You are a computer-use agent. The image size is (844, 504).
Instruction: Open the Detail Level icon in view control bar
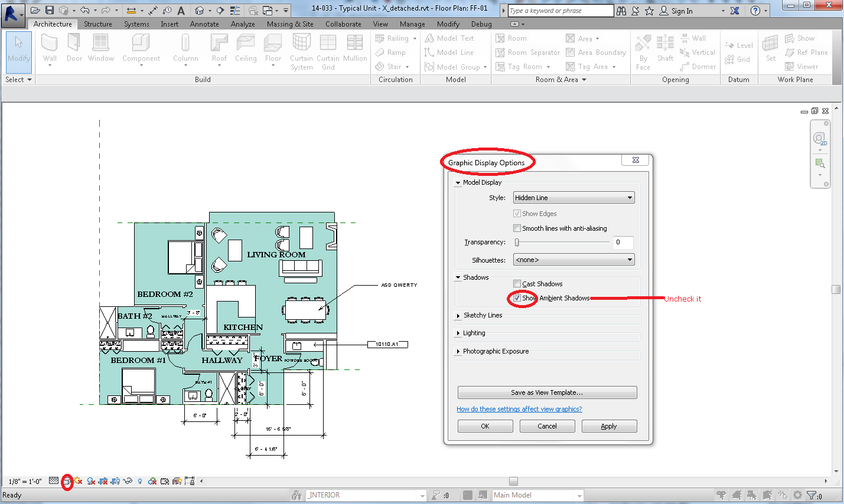(x=54, y=481)
